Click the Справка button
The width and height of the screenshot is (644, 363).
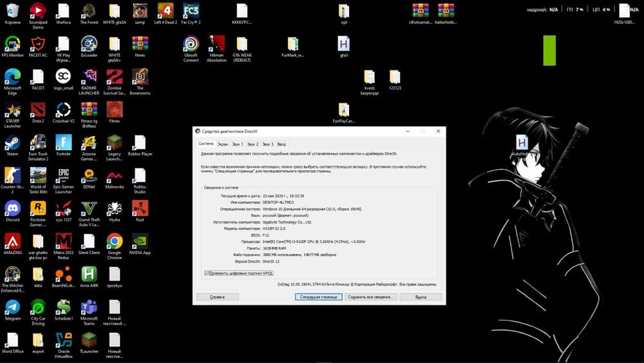click(x=218, y=297)
